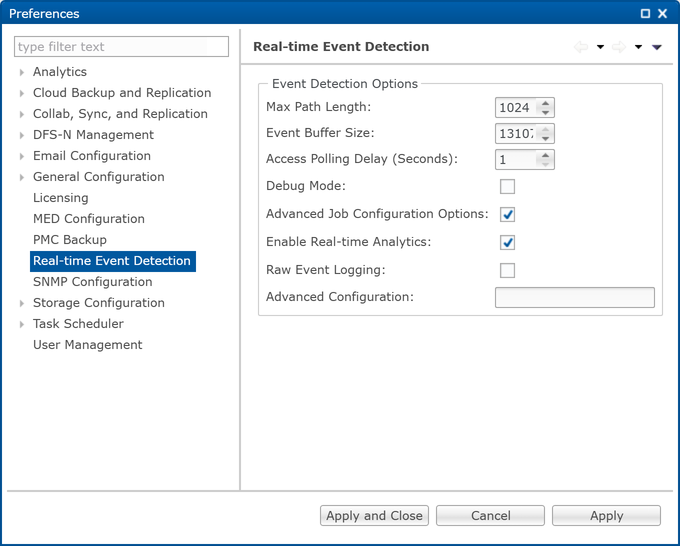Enable the Debug Mode checkbox
The width and height of the screenshot is (680, 546).
[507, 186]
